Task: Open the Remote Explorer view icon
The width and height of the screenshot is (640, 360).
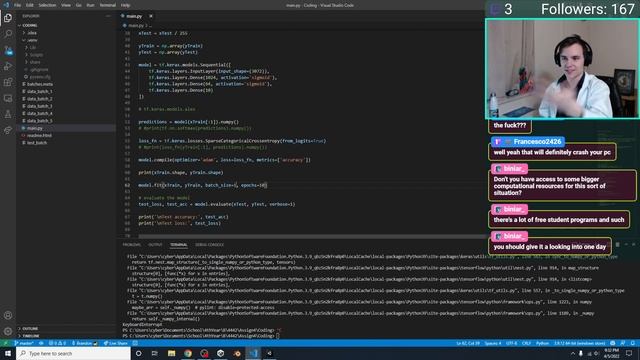Action: [x=8, y=98]
